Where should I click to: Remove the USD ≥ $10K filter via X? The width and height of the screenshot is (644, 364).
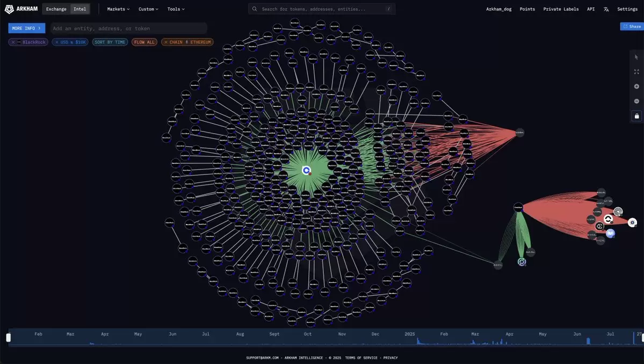click(x=57, y=42)
